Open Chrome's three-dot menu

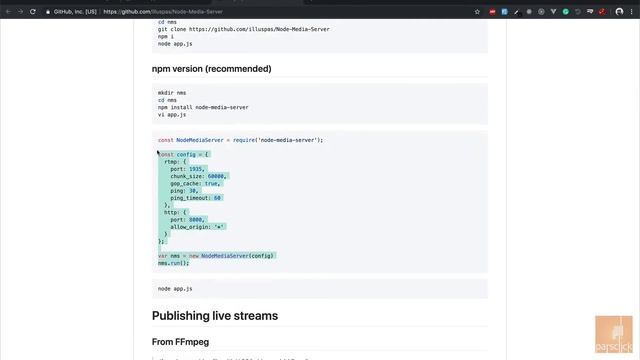[631, 12]
